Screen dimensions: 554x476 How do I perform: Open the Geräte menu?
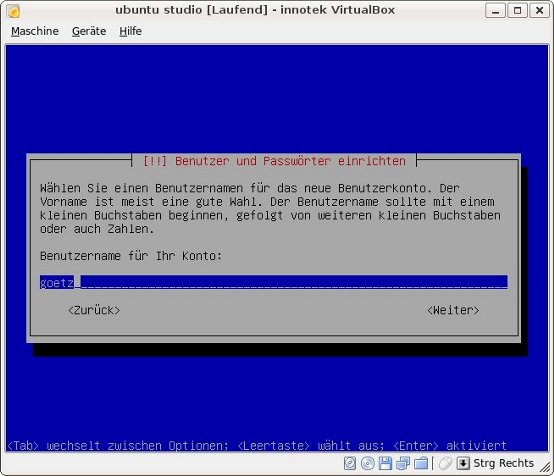(89, 31)
